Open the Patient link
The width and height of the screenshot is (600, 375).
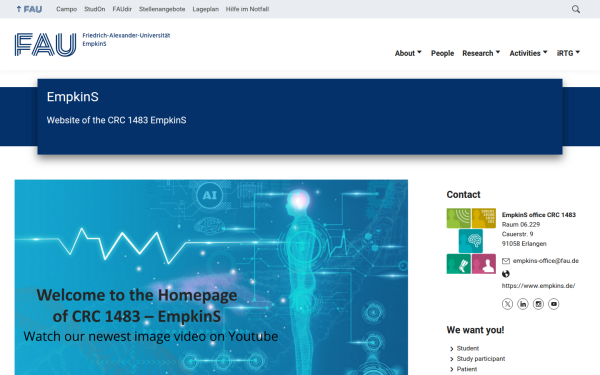click(467, 369)
